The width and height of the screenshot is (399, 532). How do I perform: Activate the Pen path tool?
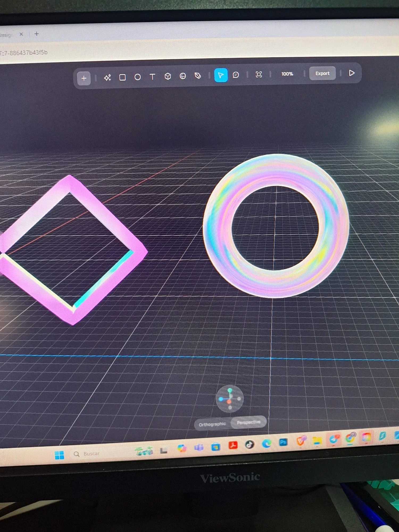pos(198,76)
